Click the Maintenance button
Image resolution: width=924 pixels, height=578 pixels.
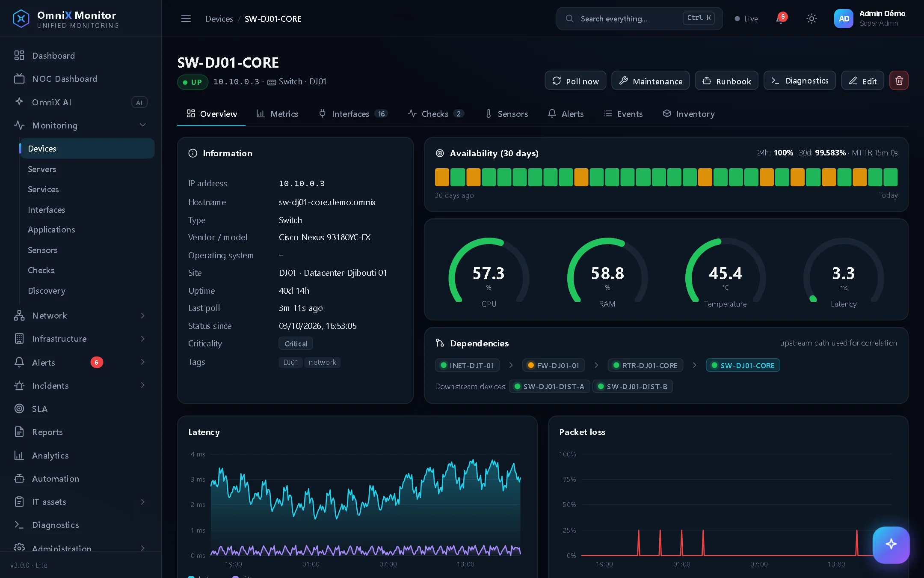tap(651, 80)
